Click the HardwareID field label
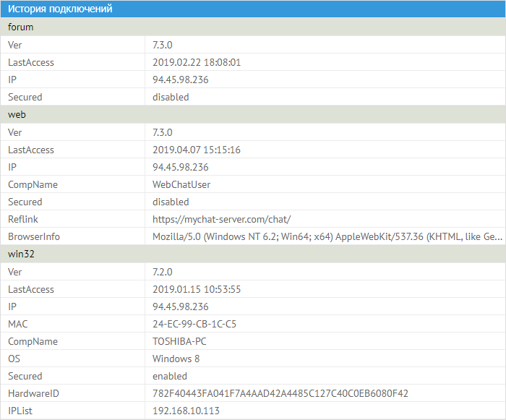The image size is (506, 420). (33, 393)
